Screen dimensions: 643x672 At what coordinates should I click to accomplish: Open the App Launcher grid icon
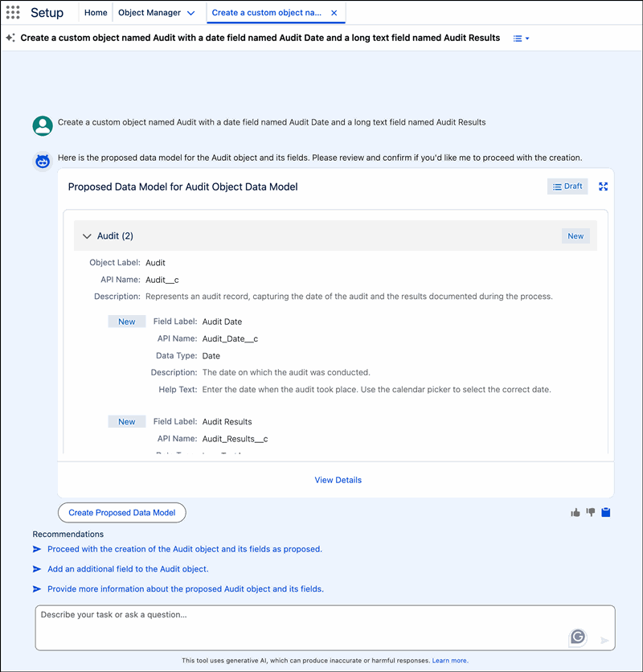point(13,13)
